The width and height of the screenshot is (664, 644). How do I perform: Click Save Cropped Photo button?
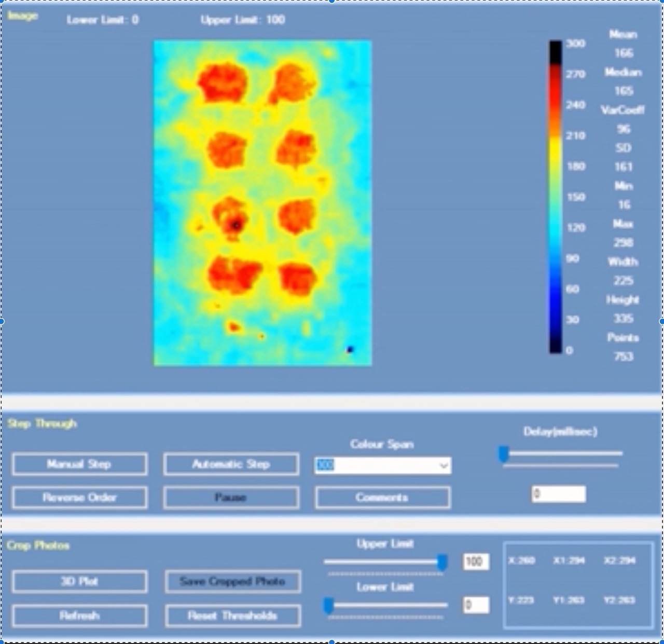coord(232,582)
